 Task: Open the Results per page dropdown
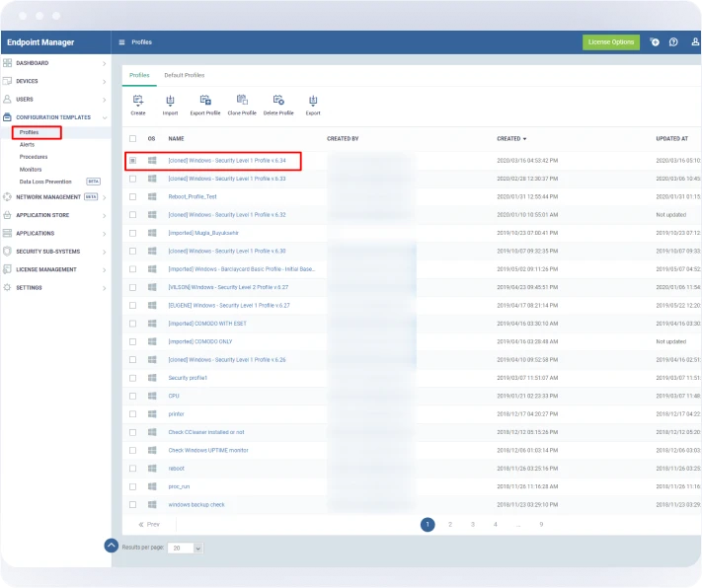click(186, 548)
